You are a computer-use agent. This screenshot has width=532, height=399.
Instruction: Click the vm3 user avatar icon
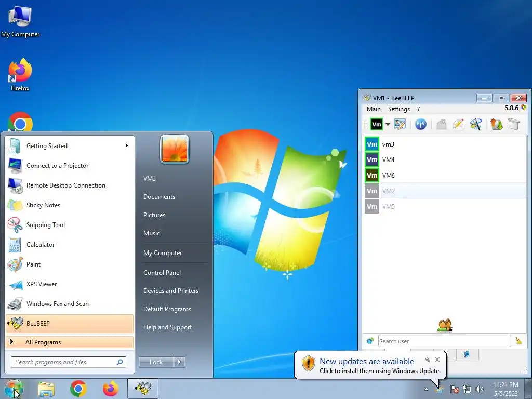372,144
